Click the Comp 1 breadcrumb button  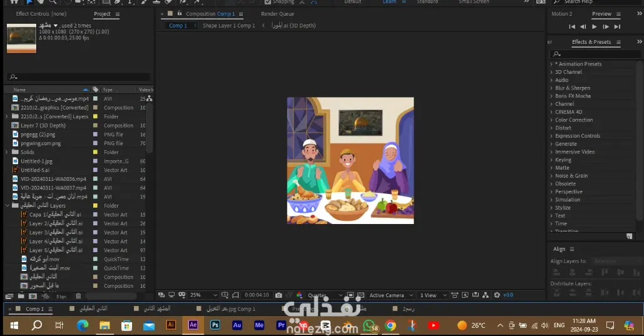pos(178,26)
